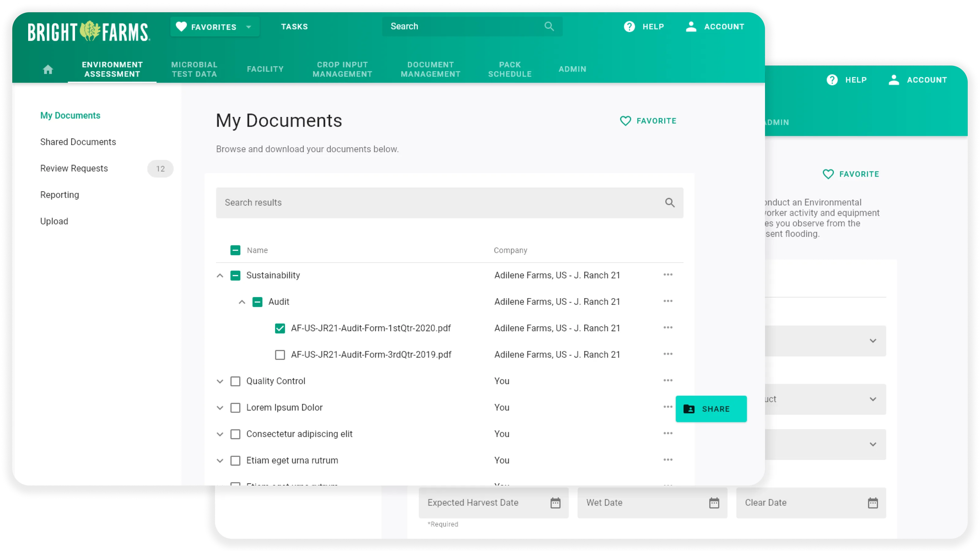Open the Admin tab in front window
This screenshot has width=980, height=551.
coord(572,69)
